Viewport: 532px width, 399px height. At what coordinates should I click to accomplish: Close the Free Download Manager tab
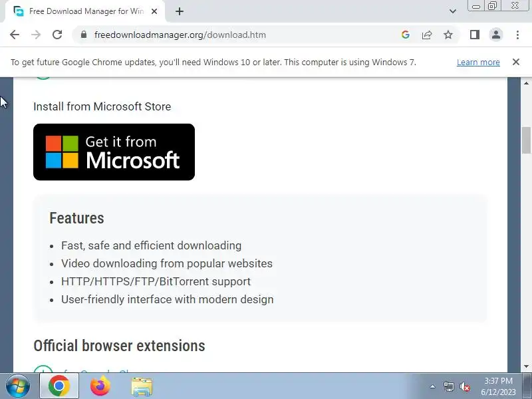pos(154,11)
